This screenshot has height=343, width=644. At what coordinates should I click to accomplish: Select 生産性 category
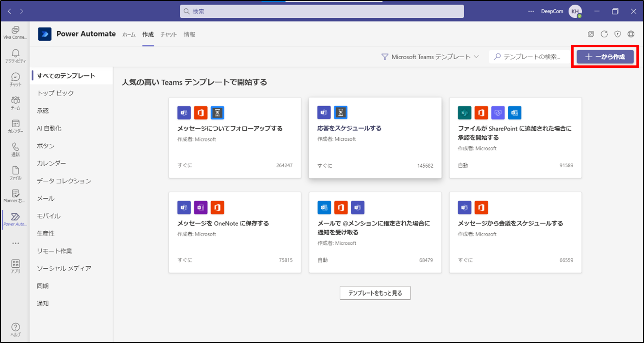click(x=72, y=233)
